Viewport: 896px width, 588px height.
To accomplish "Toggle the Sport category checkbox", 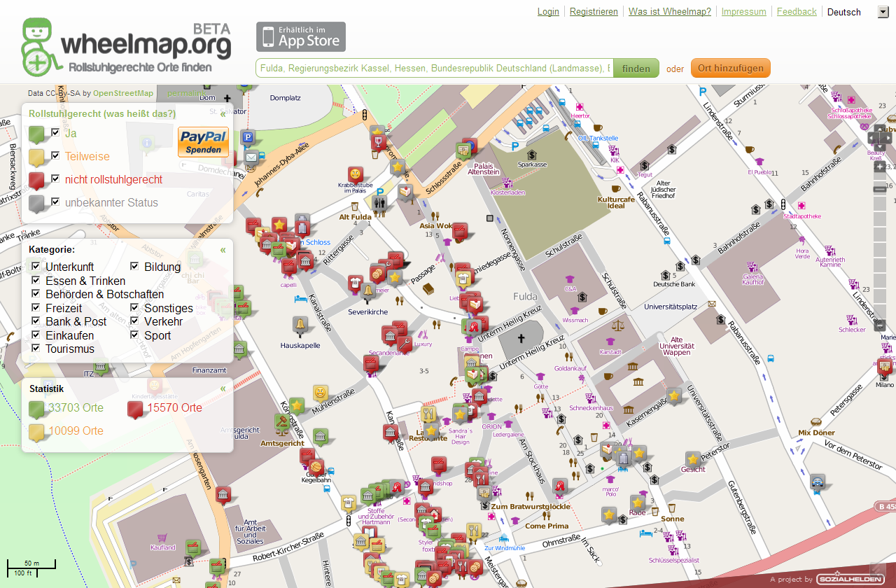I will (135, 335).
